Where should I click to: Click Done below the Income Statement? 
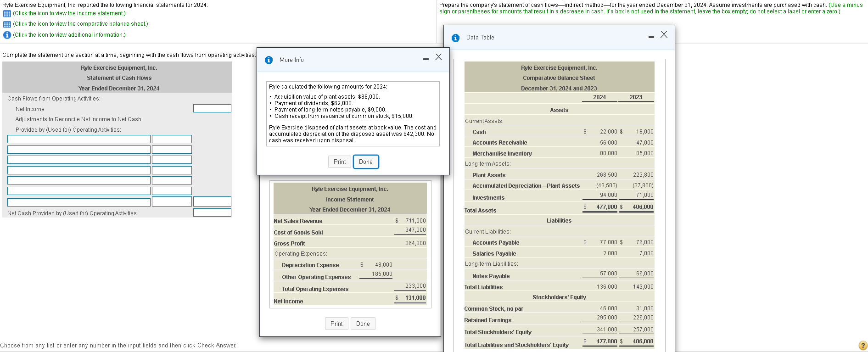click(363, 324)
